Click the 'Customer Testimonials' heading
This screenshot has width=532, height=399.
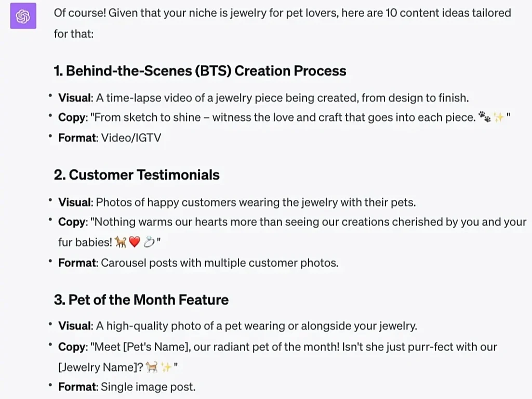pos(137,175)
